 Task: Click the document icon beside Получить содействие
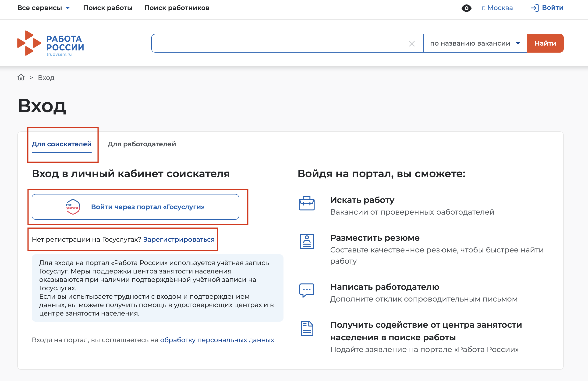307,328
